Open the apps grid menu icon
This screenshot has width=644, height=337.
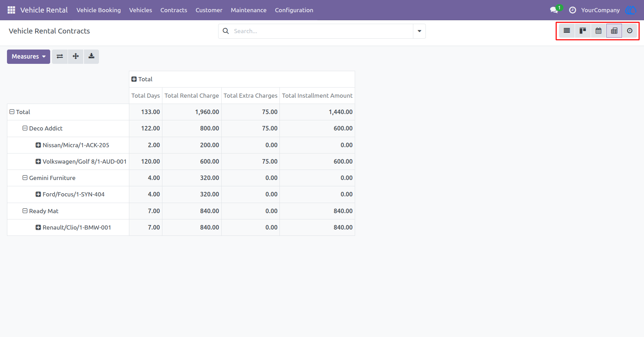(11, 10)
